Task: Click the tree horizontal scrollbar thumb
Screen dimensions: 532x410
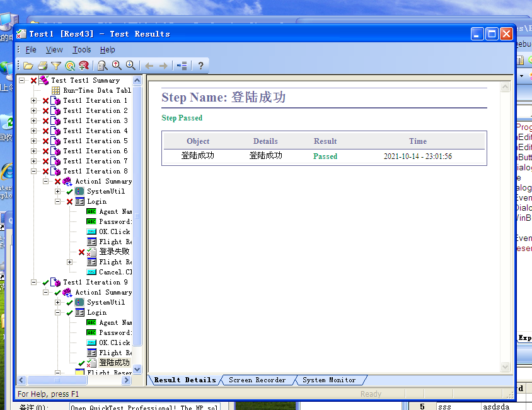Action: 57,380
